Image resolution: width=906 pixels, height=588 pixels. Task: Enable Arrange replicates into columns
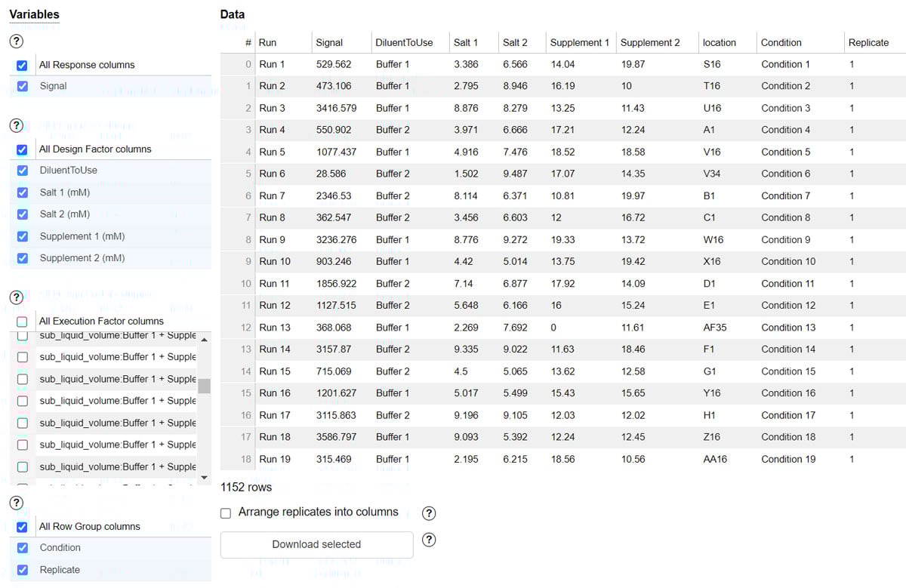(x=225, y=513)
